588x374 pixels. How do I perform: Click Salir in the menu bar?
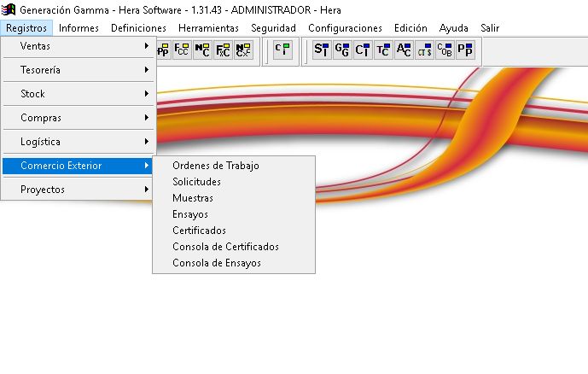click(490, 28)
